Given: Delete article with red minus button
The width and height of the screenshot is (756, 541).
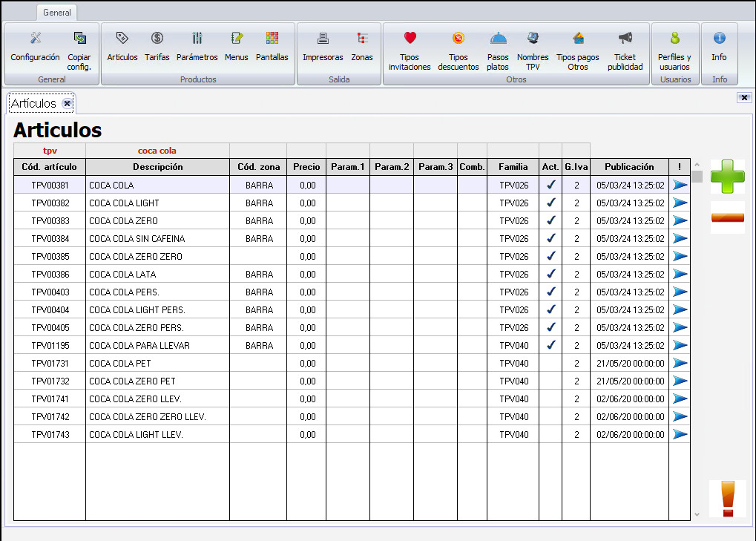Looking at the screenshot, I should point(728,218).
